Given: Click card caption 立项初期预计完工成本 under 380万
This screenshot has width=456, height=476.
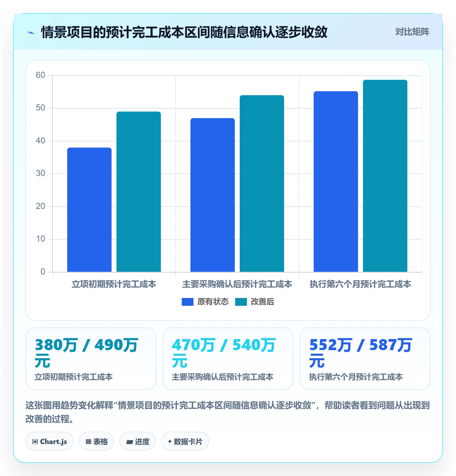Looking at the screenshot, I should coord(74,377).
